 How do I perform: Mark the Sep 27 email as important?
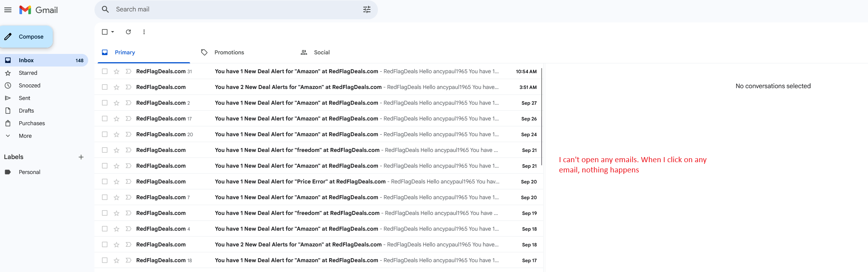(128, 103)
